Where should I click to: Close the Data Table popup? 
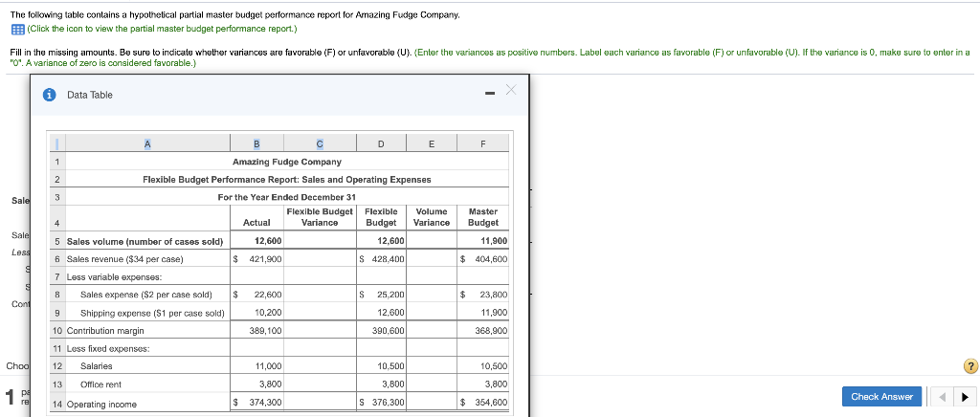coord(511,91)
